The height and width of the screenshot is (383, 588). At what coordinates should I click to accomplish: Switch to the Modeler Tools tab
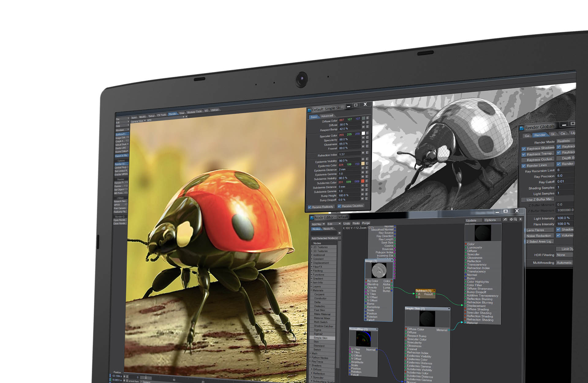[x=194, y=112]
